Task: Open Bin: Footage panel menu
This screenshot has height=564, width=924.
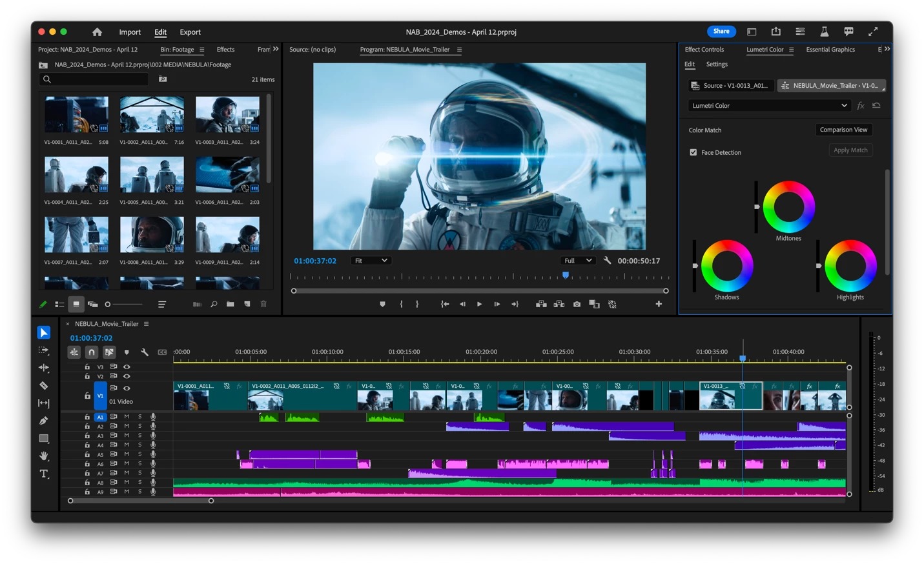Action: tap(202, 50)
